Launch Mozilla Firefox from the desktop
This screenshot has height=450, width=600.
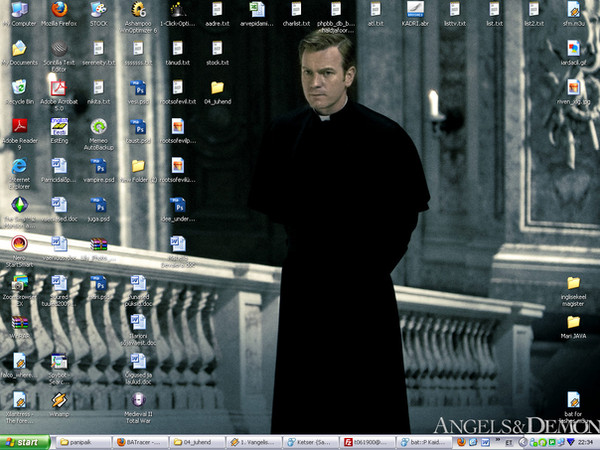(x=59, y=9)
